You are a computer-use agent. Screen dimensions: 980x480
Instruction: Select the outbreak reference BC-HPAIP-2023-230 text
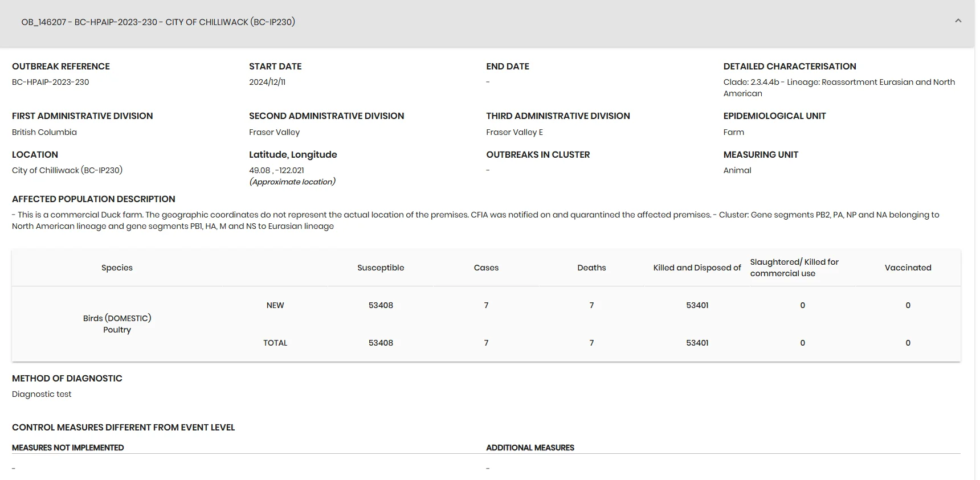[x=50, y=82]
